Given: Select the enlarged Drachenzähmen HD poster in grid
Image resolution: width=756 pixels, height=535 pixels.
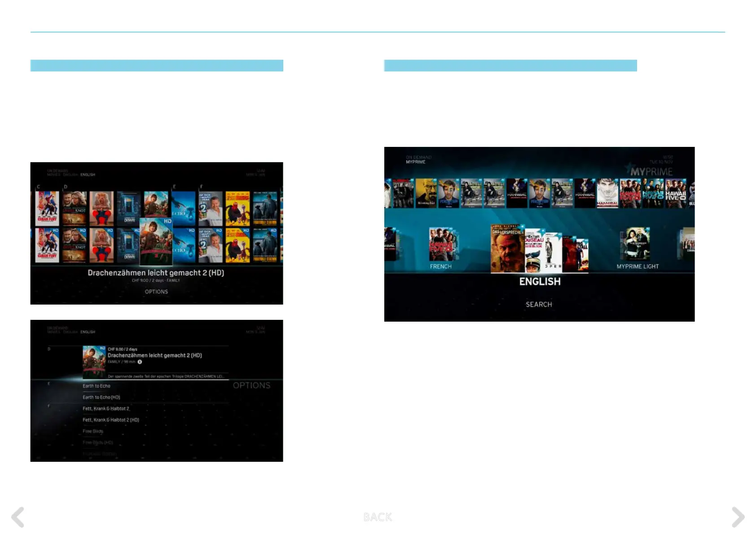Looking at the screenshot, I should tap(156, 242).
